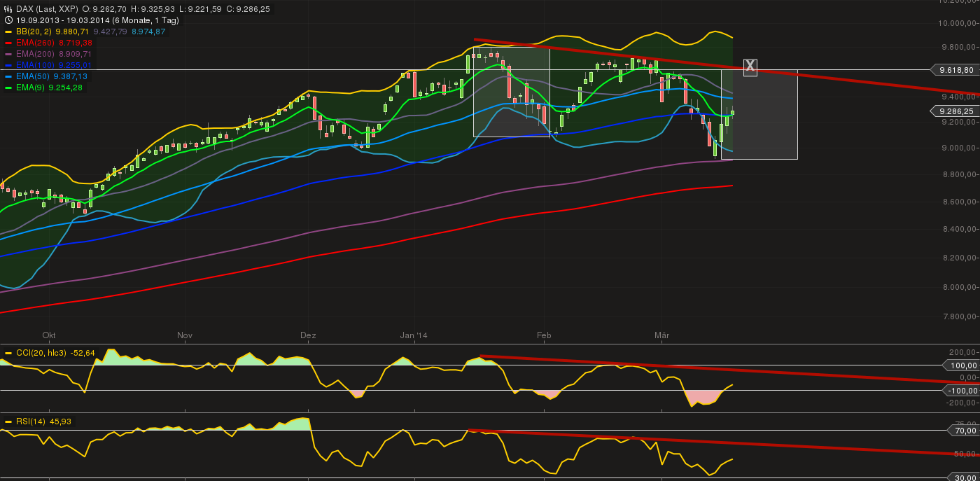
Task: Click the green EMA(9) color marker
Action: click(x=8, y=88)
